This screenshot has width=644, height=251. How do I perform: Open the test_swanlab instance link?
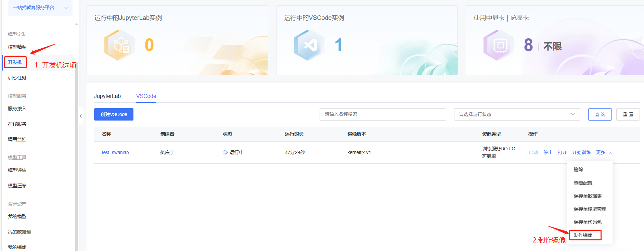(115, 152)
